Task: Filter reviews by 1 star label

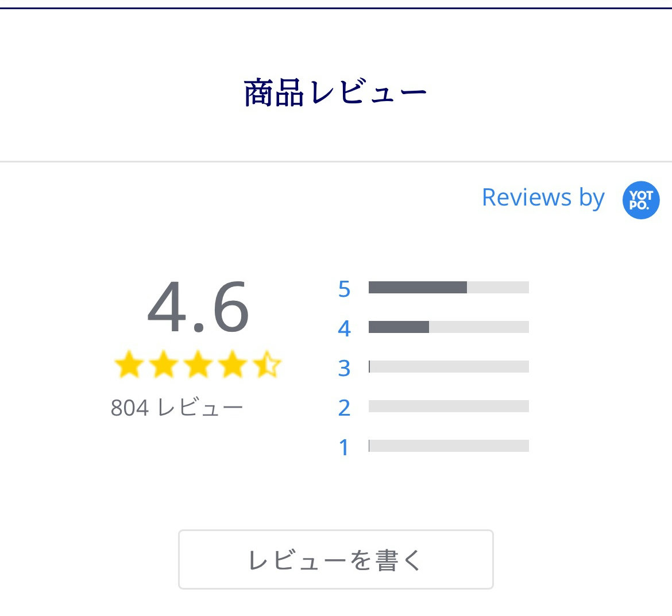Action: pyautogui.click(x=344, y=448)
